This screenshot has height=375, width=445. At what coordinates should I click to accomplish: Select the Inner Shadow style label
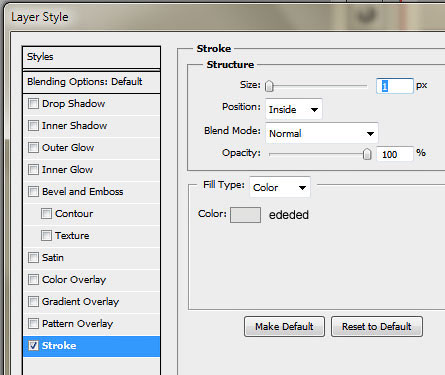click(x=74, y=126)
